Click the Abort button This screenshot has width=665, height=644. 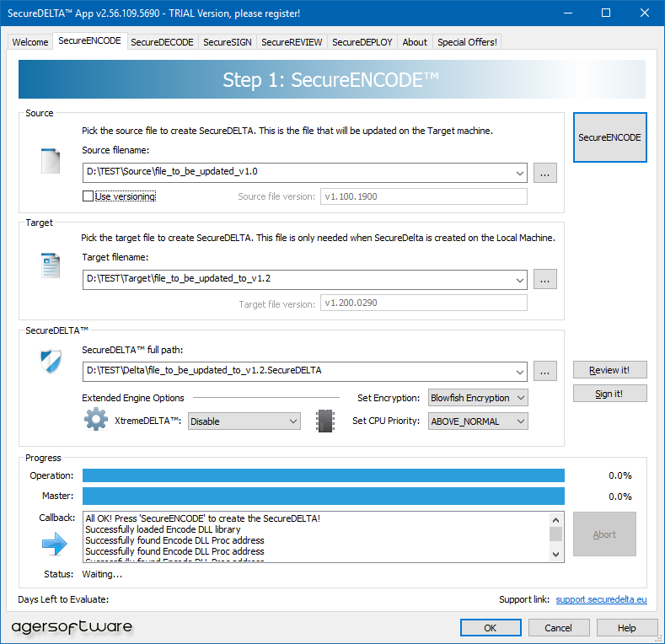(x=604, y=534)
